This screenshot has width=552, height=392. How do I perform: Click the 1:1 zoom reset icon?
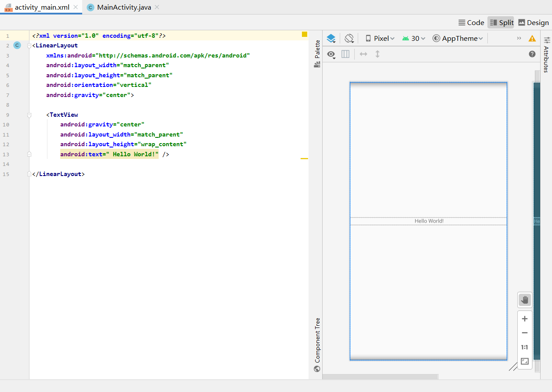(x=524, y=347)
